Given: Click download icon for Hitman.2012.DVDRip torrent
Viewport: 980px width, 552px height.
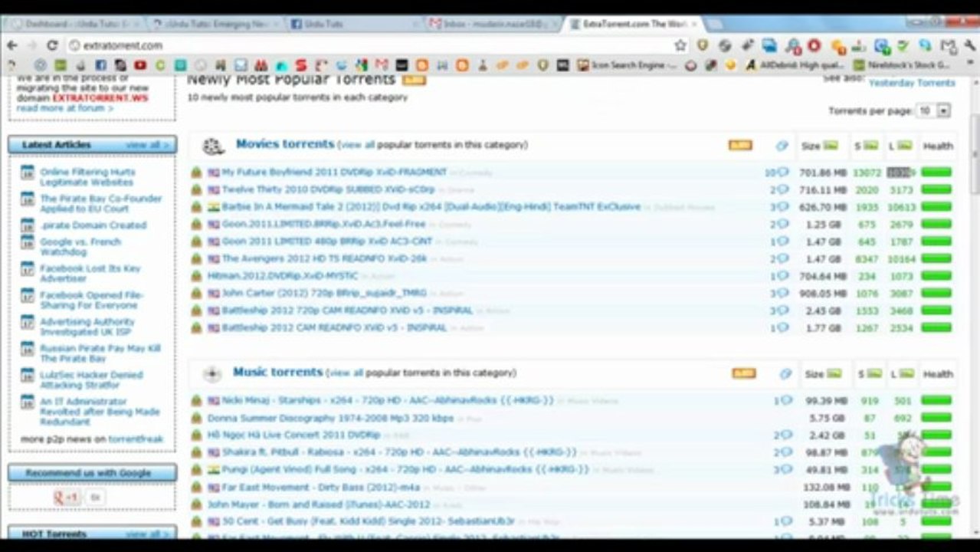Looking at the screenshot, I should click(x=196, y=276).
